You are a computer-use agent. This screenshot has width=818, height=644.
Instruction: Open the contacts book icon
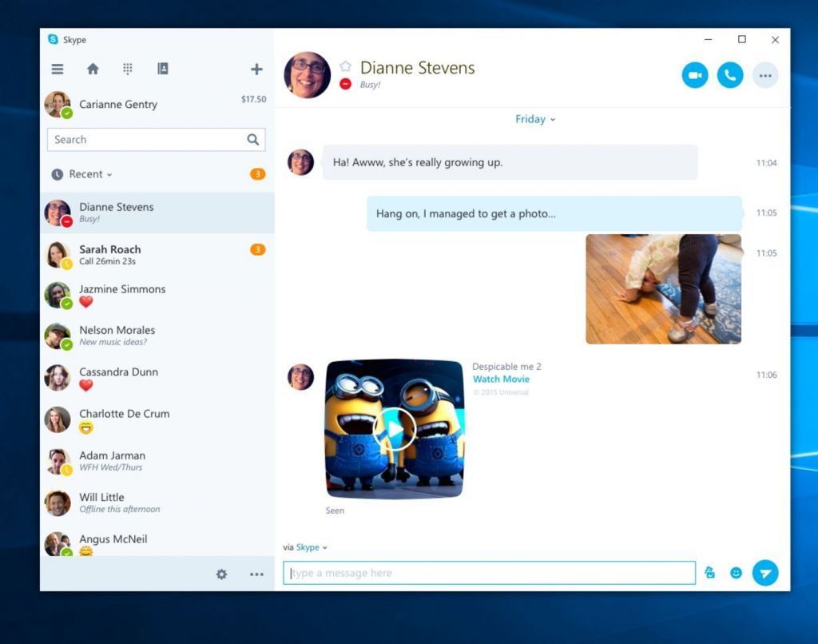coord(163,70)
